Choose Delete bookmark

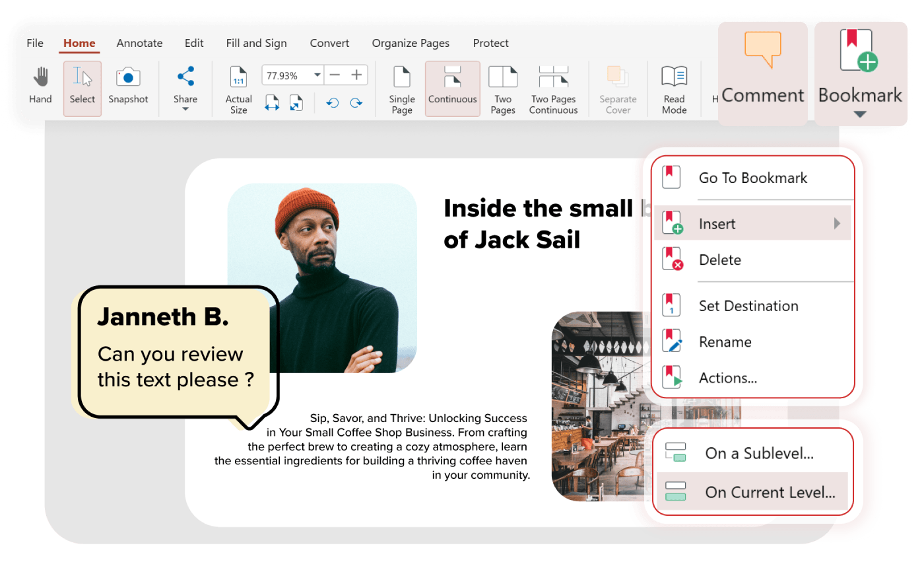point(753,260)
